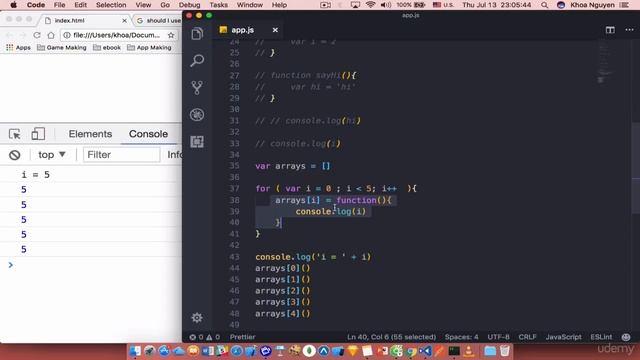Bookmark this page with the star
This screenshot has height=360, width=640.
pyautogui.click(x=171, y=35)
